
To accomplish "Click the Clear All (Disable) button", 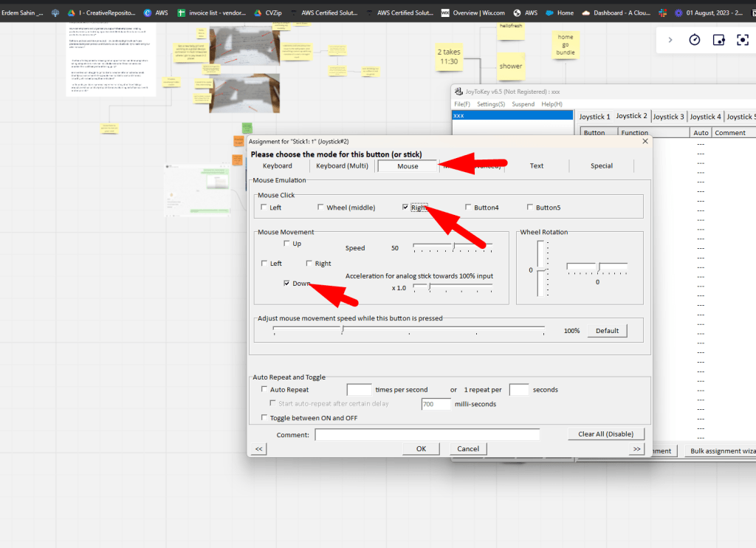I will tap(606, 434).
